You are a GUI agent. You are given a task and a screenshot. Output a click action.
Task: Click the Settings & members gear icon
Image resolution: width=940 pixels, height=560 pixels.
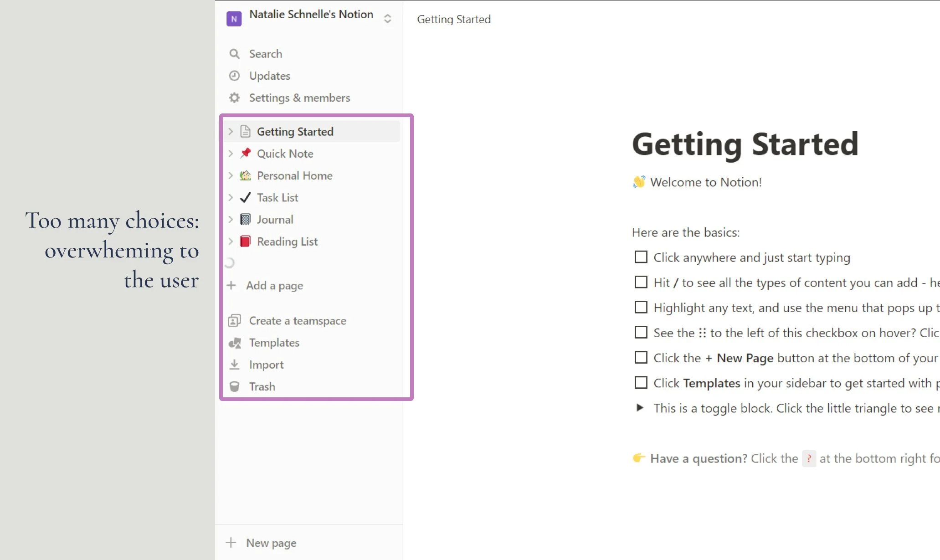pyautogui.click(x=234, y=98)
